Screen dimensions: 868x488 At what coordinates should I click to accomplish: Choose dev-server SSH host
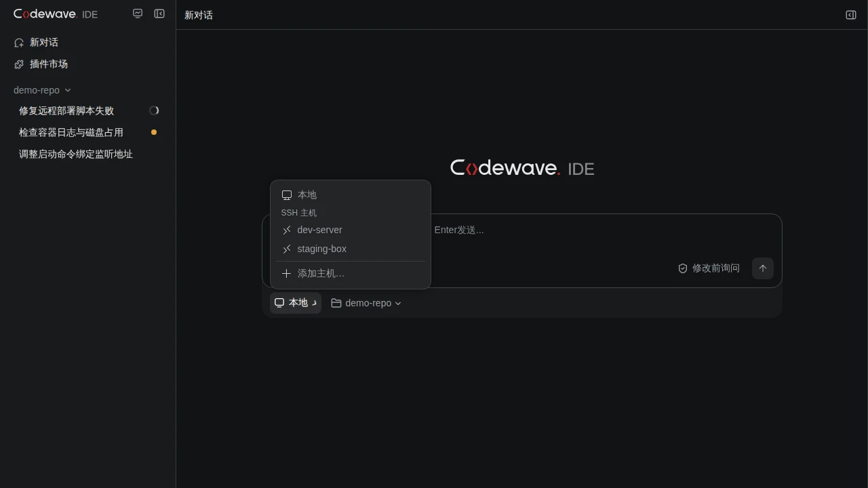[x=351, y=230]
